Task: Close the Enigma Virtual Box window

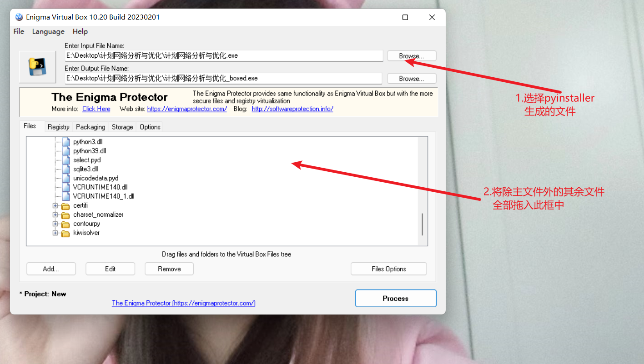Action: (432, 17)
